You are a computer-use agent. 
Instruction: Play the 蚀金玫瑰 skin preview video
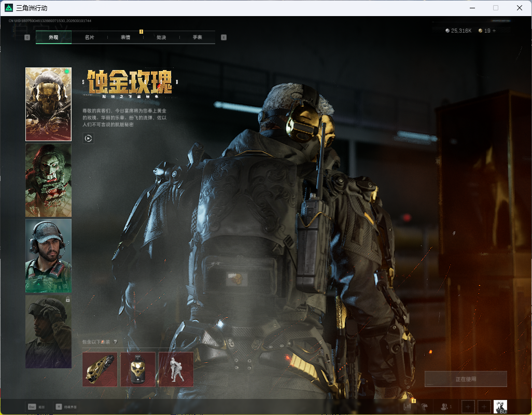(88, 138)
